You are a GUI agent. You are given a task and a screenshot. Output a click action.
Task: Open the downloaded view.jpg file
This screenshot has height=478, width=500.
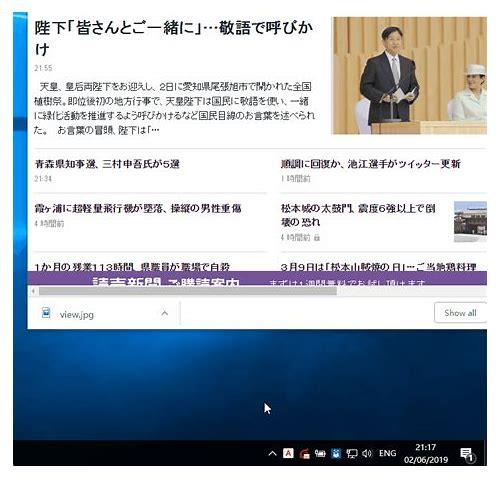[x=77, y=314]
